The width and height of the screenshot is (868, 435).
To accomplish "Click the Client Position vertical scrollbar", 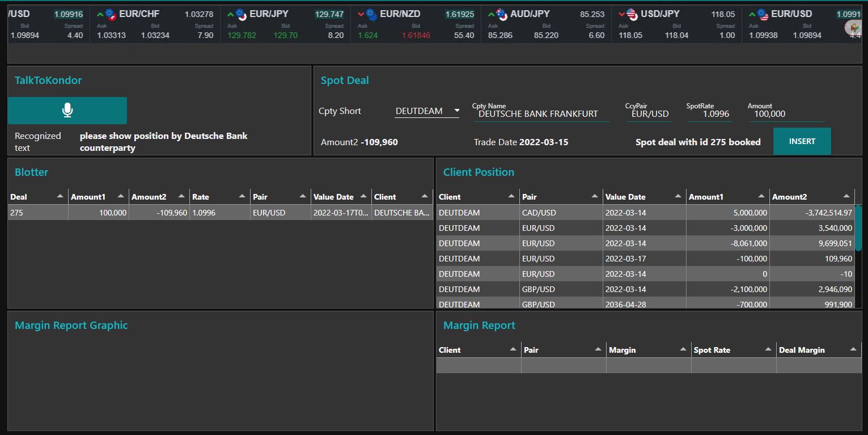I will (858, 228).
